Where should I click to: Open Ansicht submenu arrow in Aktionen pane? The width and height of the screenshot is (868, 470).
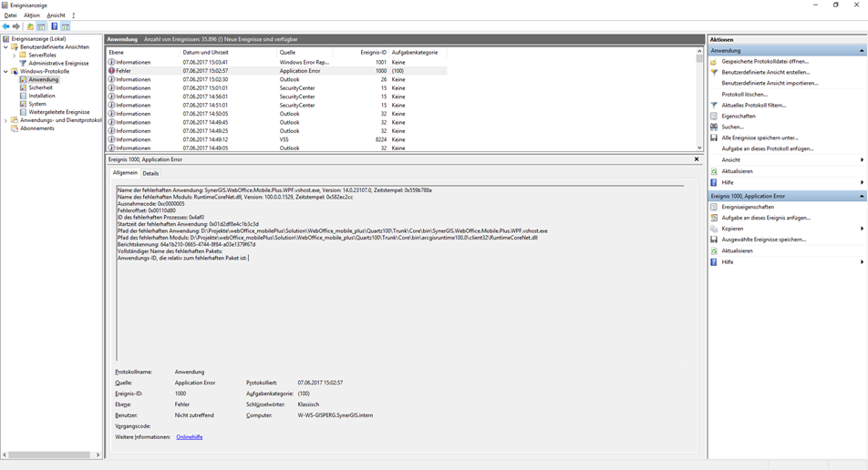pyautogui.click(x=862, y=159)
